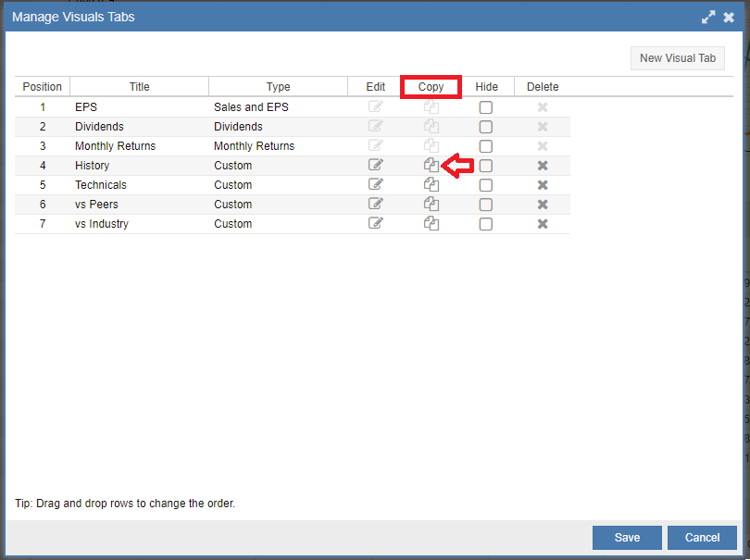Delete the vs Industry visual tab
This screenshot has height=560, width=750.
coord(543,224)
